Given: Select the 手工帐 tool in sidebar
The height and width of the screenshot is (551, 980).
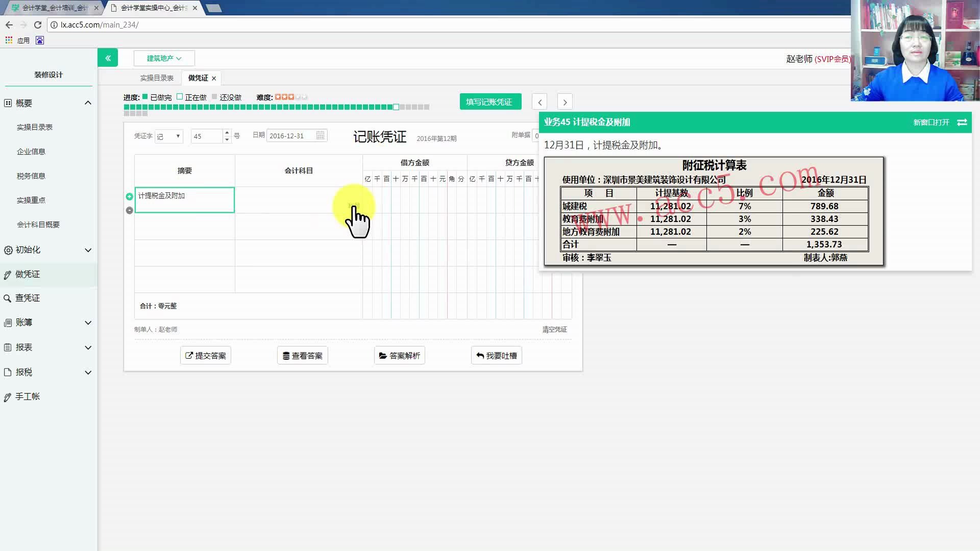Looking at the screenshot, I should click(7, 396).
